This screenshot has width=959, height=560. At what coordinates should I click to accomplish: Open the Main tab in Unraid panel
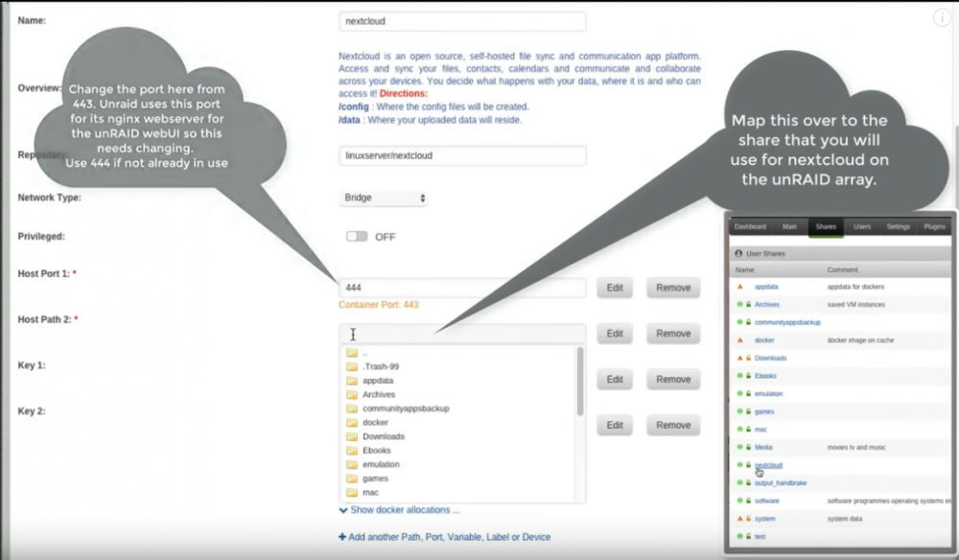tap(789, 227)
